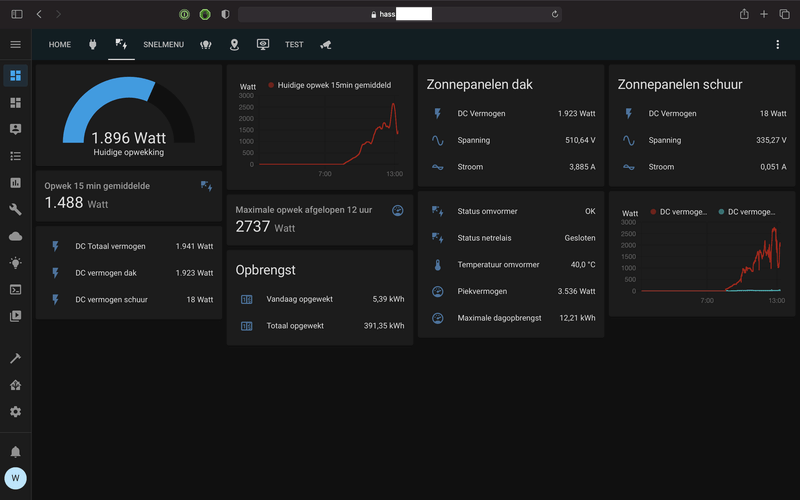Open schuur Stroom 0,051 A row
The height and width of the screenshot is (500, 800).
click(x=702, y=167)
